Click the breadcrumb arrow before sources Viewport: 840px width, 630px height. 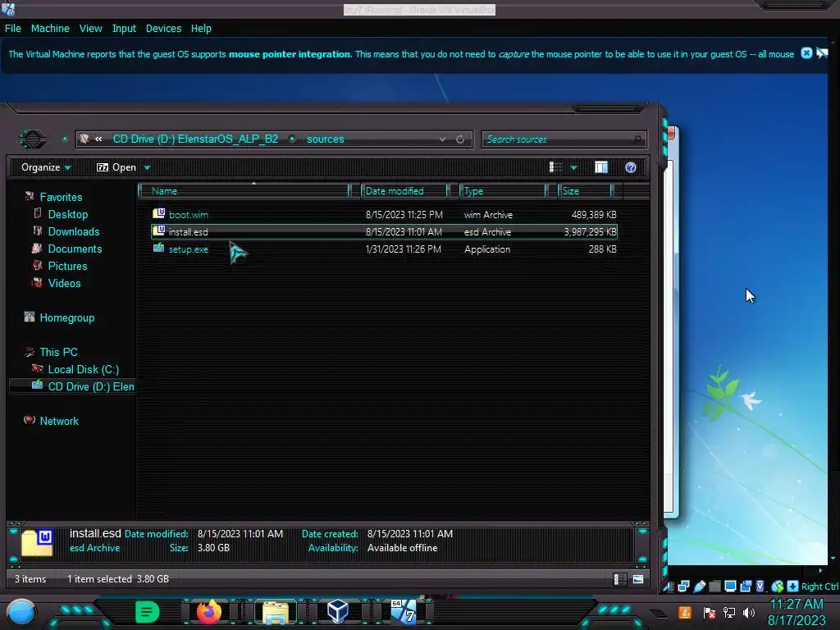293,139
